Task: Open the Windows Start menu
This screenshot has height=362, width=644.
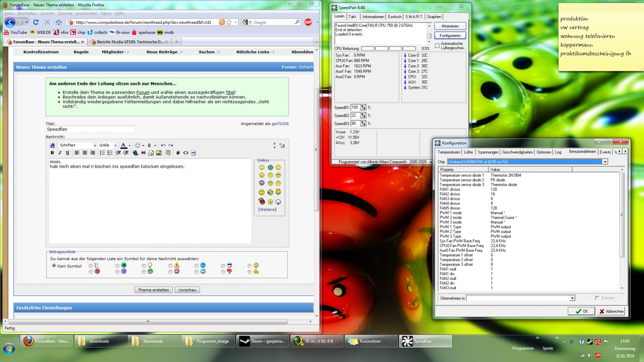Action: tap(9, 348)
